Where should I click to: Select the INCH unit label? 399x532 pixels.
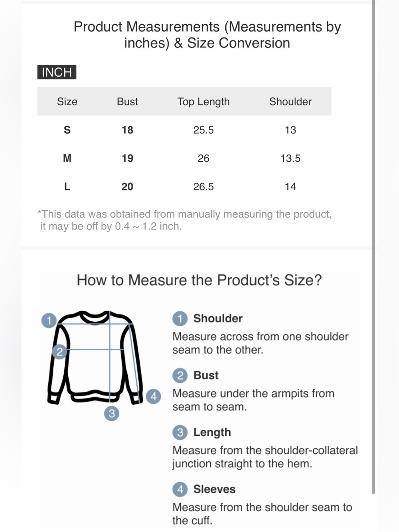[57, 72]
